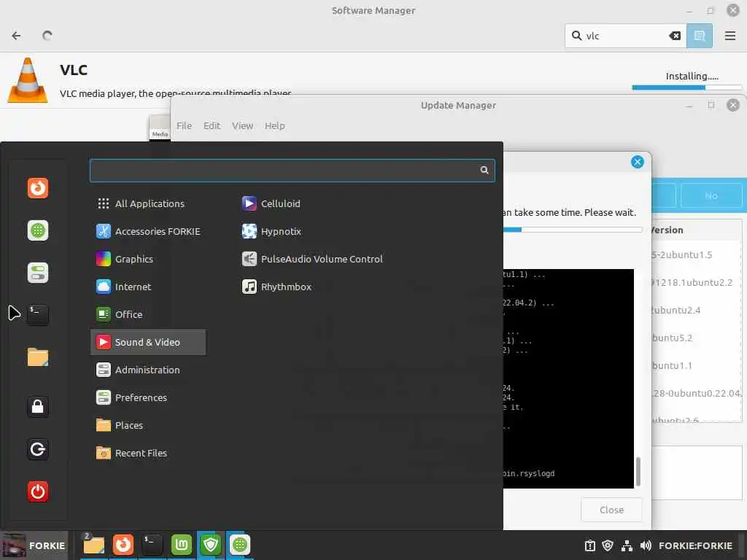
Task: Switch to the Update Manager shield taskbar window
Action: 211,545
